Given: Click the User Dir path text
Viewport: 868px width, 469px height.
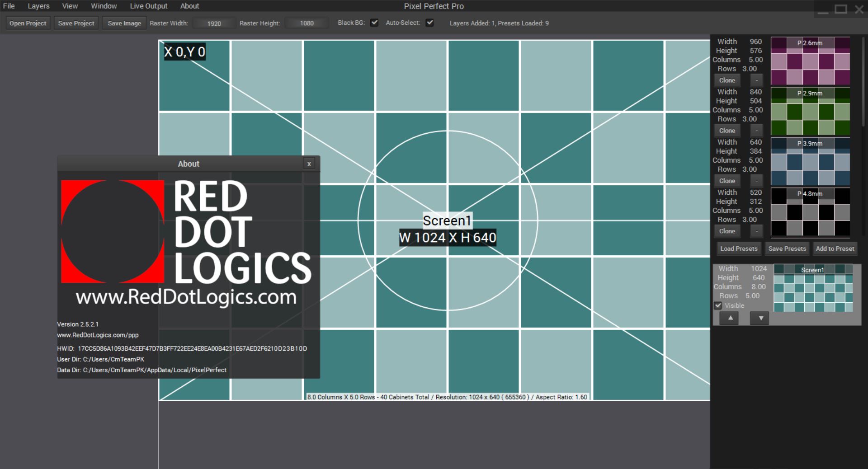Looking at the screenshot, I should tap(101, 359).
